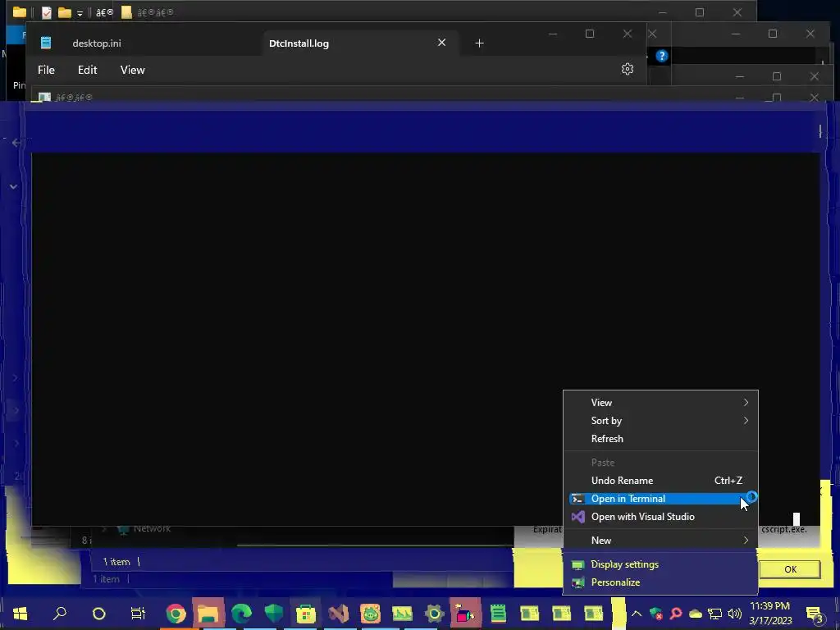Click the Visual Studio icon in context menu
The image size is (840, 630).
pos(577,517)
